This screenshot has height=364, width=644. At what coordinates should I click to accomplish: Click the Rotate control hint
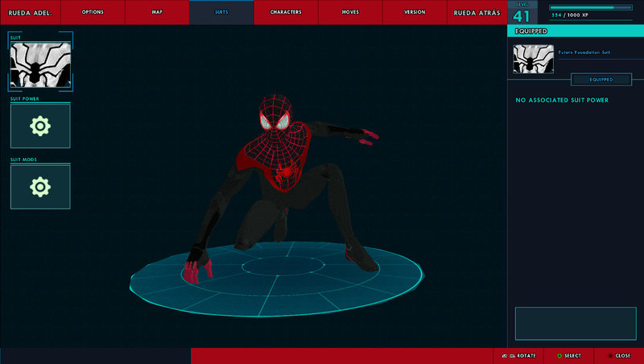click(x=518, y=356)
